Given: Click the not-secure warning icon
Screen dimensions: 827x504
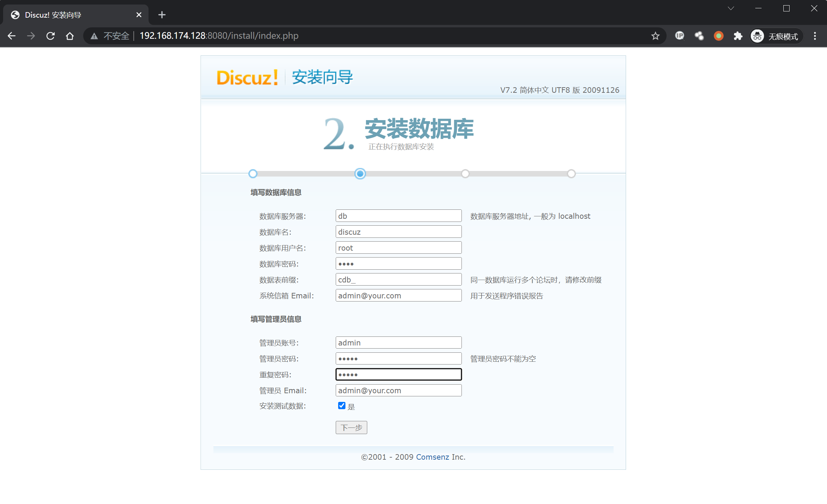Looking at the screenshot, I should (94, 36).
